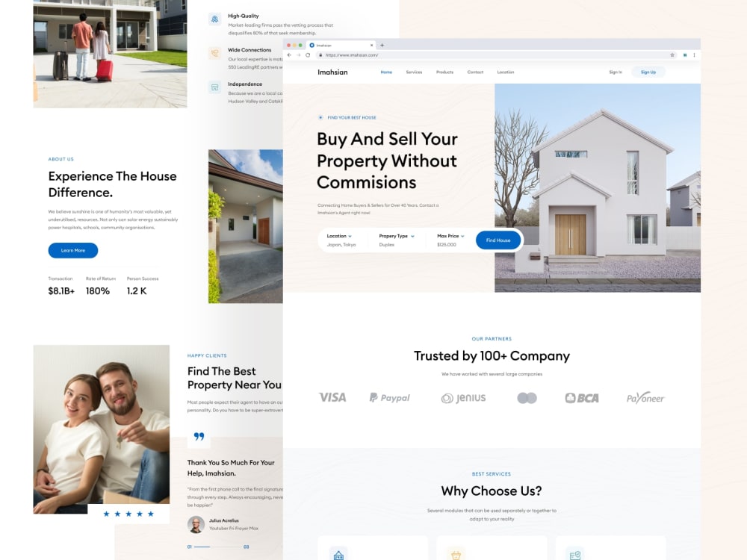The width and height of the screenshot is (747, 560).
Task: Click the Paypal partner logo
Action: click(390, 398)
